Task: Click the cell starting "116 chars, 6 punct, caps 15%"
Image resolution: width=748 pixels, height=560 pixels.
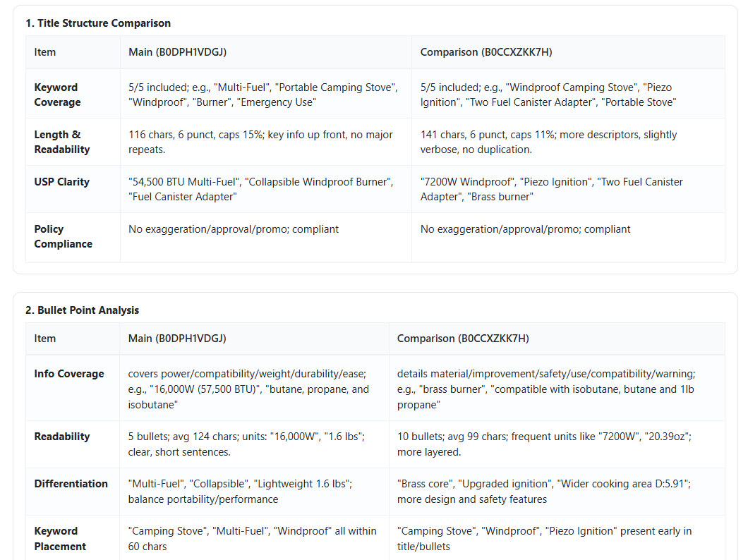Action: pos(260,142)
